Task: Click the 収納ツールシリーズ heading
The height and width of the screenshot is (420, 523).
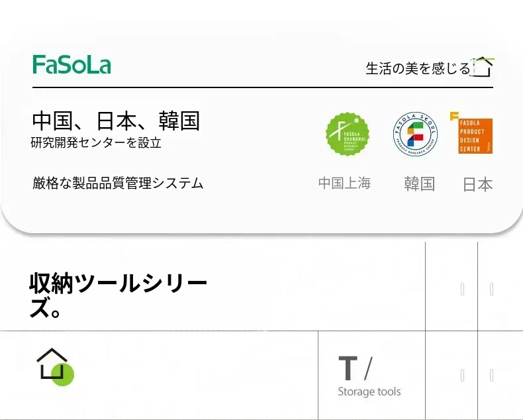Action: click(118, 295)
